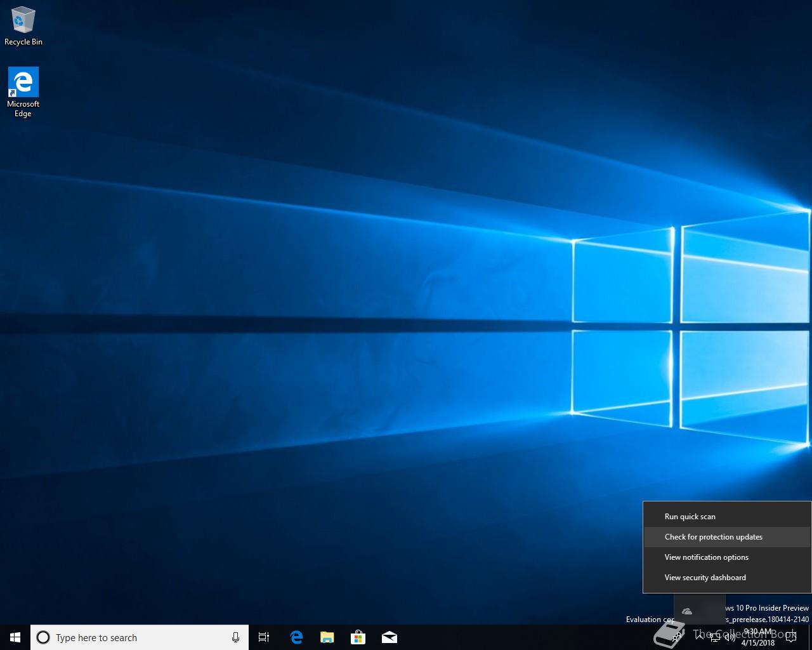Click the OneDrive cloud icon in tray overflow

[687, 611]
